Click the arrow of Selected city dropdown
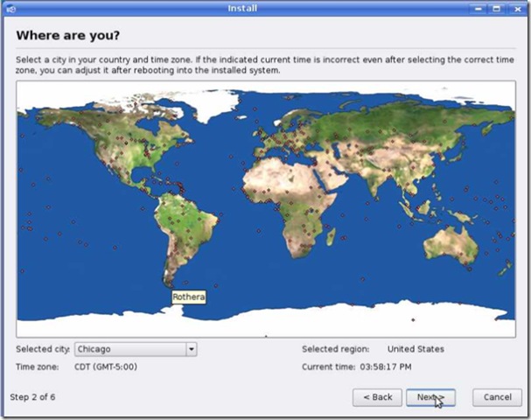 tap(191, 349)
